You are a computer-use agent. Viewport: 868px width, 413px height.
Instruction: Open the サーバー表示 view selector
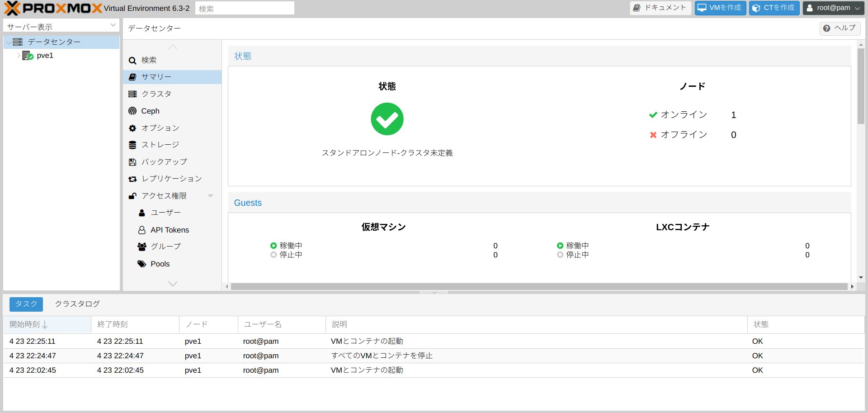coord(60,26)
